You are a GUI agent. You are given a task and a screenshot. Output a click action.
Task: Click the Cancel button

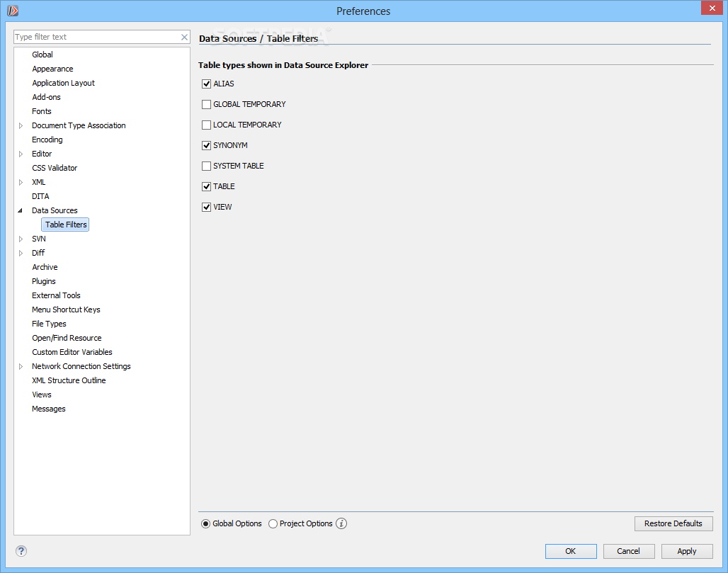629,551
